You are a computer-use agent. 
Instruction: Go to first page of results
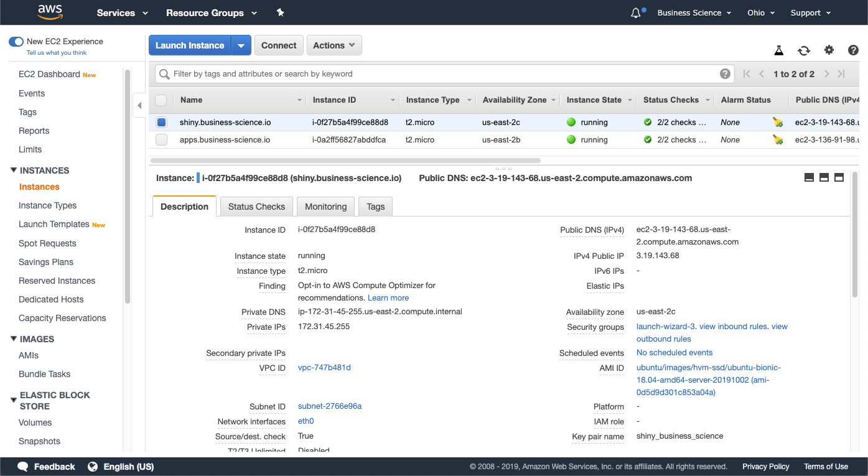pyautogui.click(x=747, y=74)
